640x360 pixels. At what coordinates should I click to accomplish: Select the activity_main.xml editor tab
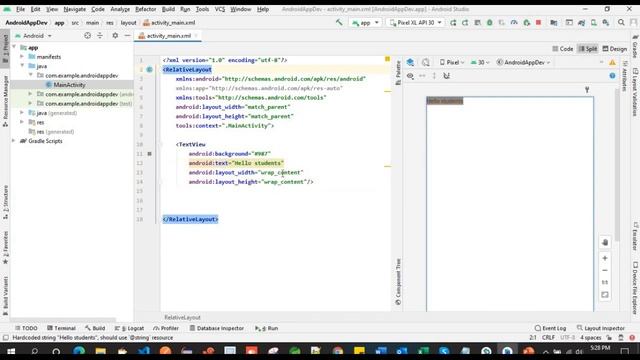[x=169, y=36]
